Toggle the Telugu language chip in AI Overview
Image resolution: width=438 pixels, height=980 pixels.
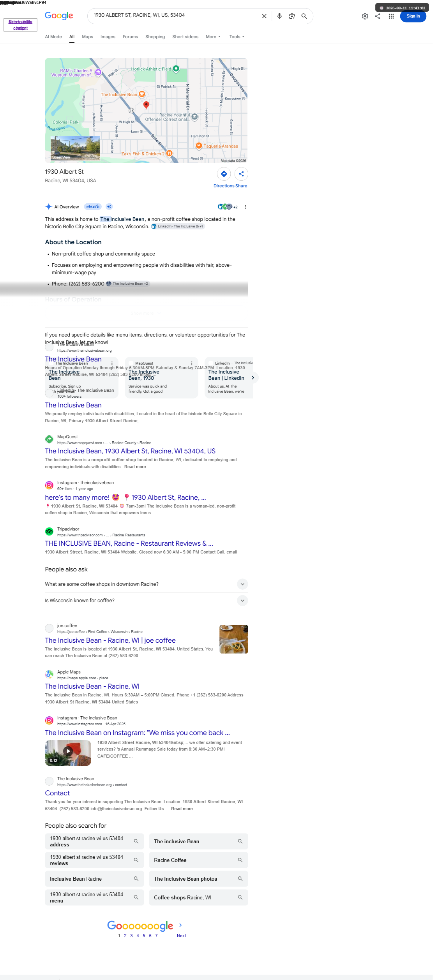[x=93, y=206]
